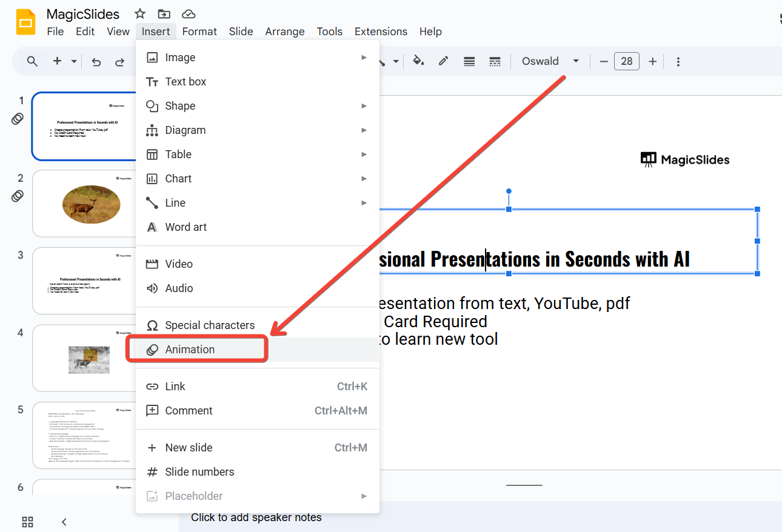Viewport: 782px width, 532px height.
Task: Star the MagicSlides presentation
Action: 140,14
